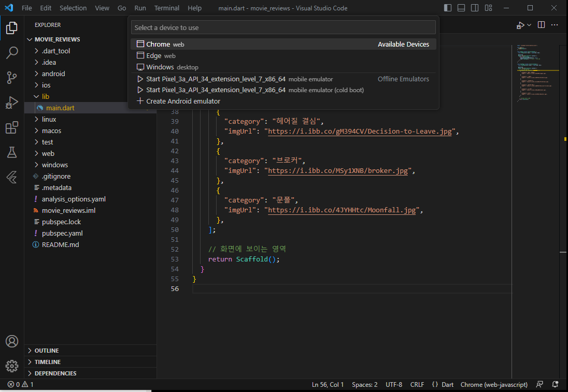Screen dimensions: 568x392
Task: Click the code minimap overview
Action: 537,74
